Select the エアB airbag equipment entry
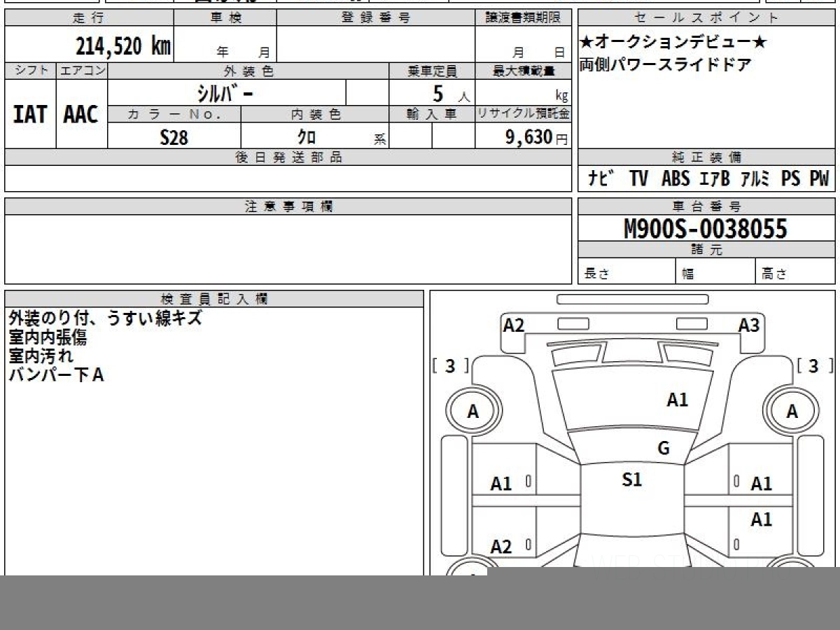 tap(715, 178)
